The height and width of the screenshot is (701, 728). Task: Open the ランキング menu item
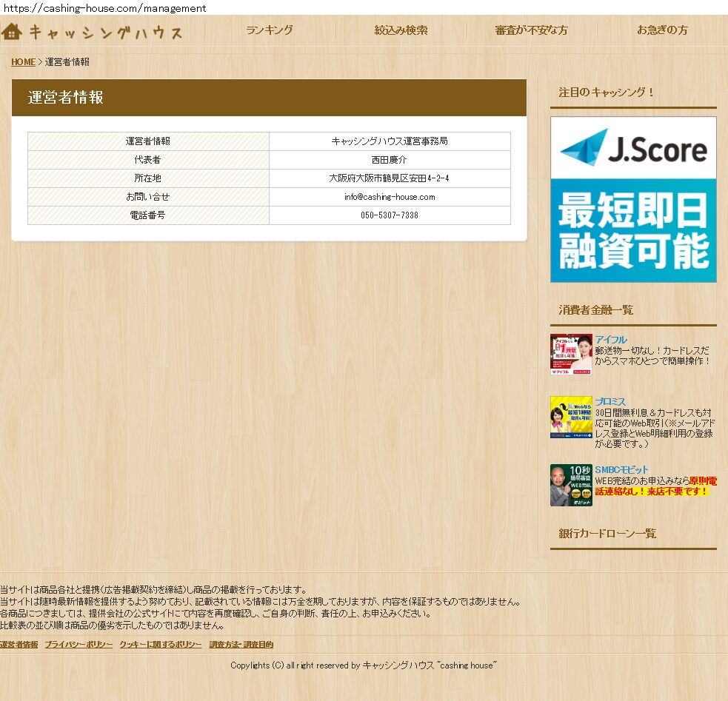coord(270,30)
